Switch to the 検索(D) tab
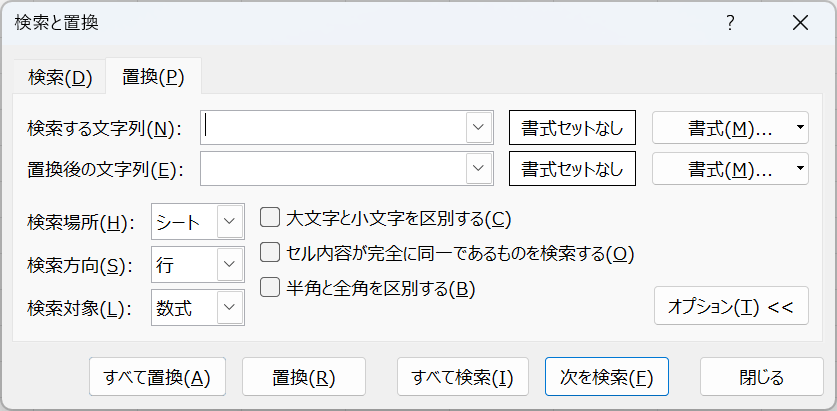837x411 pixels. click(x=60, y=77)
